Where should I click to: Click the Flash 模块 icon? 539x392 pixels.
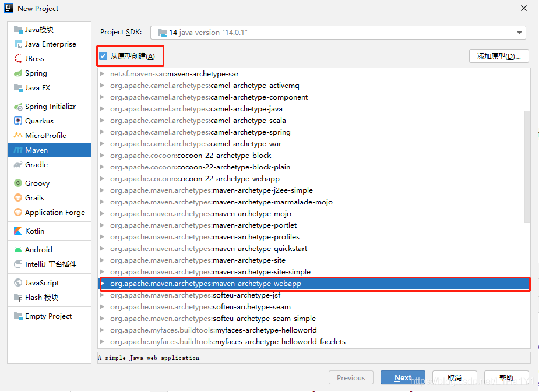[18, 297]
